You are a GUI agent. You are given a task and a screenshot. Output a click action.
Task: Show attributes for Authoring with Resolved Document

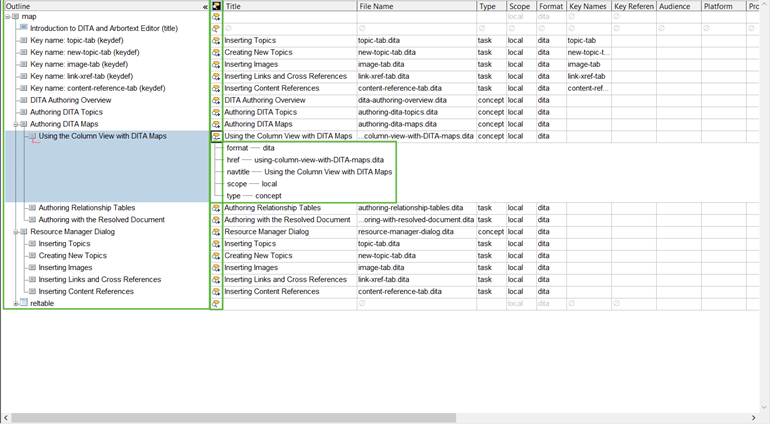[216, 220]
